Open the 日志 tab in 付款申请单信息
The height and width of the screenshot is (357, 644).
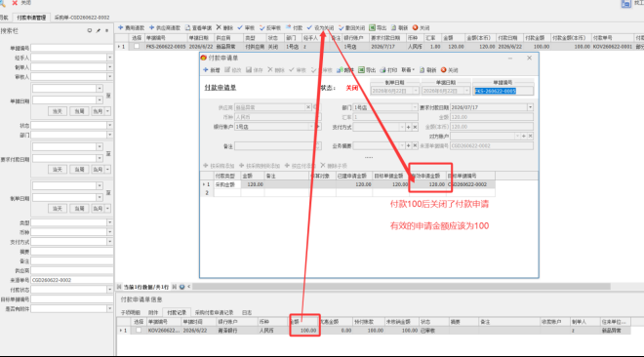[247, 313]
